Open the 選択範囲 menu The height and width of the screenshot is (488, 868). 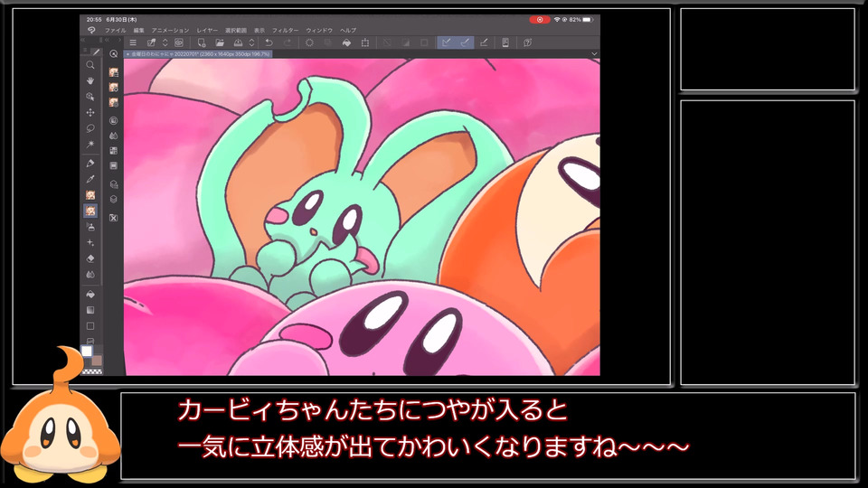point(236,31)
